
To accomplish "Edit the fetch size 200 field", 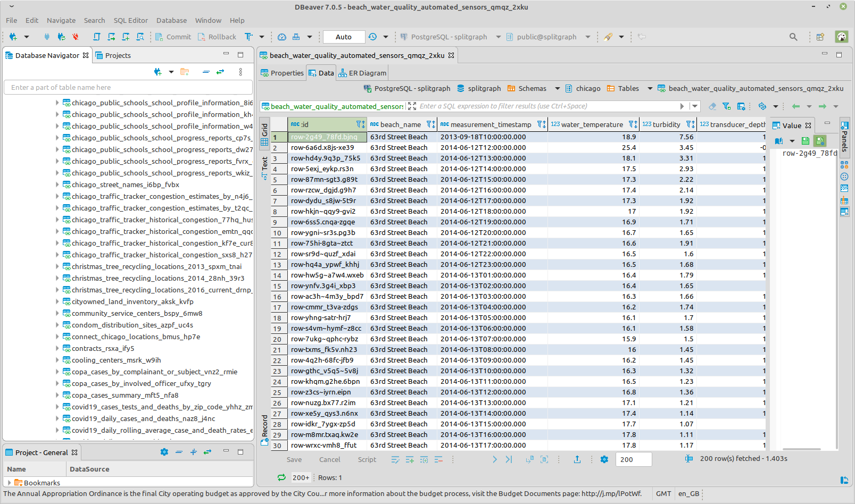I will tap(634, 459).
